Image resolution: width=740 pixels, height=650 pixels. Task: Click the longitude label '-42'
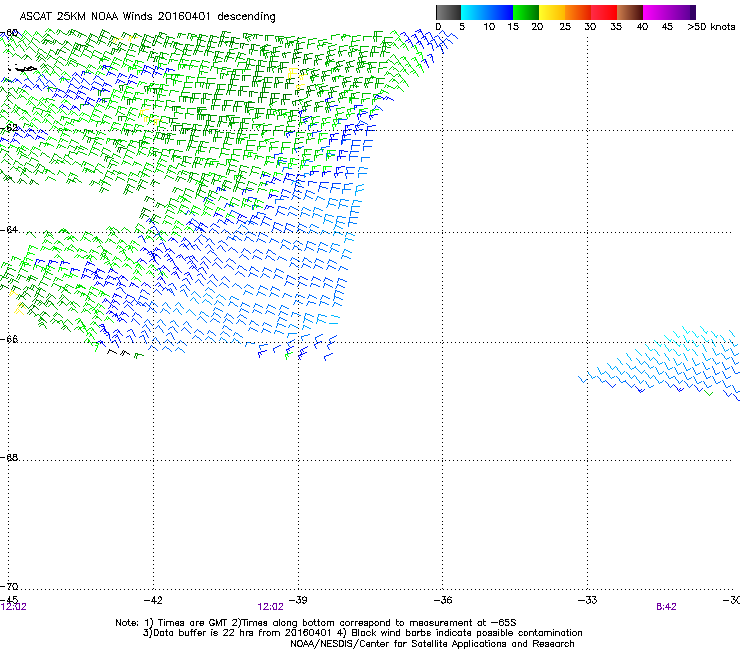point(153,600)
